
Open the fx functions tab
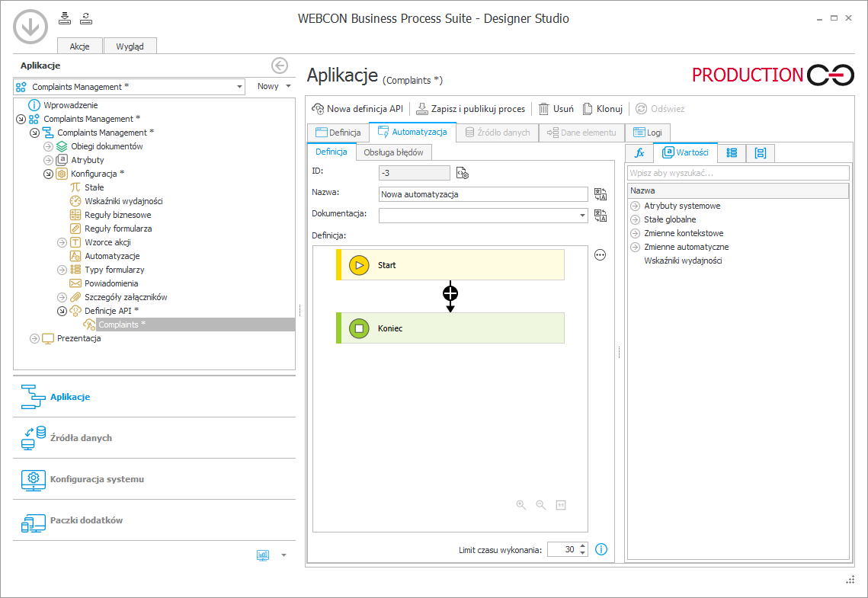pyautogui.click(x=639, y=153)
